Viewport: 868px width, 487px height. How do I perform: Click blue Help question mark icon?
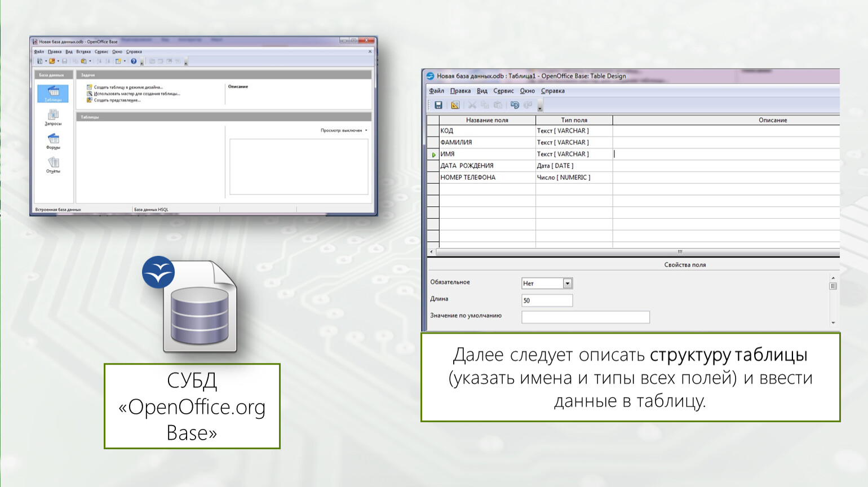[134, 61]
